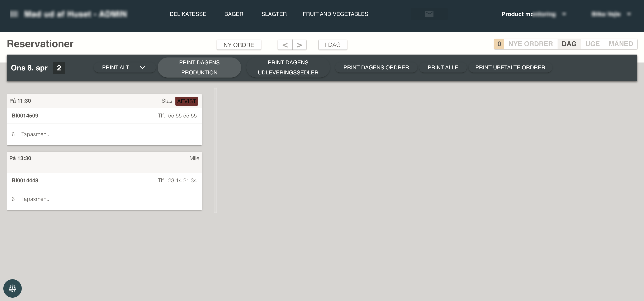This screenshot has width=644, height=301.
Task: Click the envelope mail icon
Action: click(429, 14)
